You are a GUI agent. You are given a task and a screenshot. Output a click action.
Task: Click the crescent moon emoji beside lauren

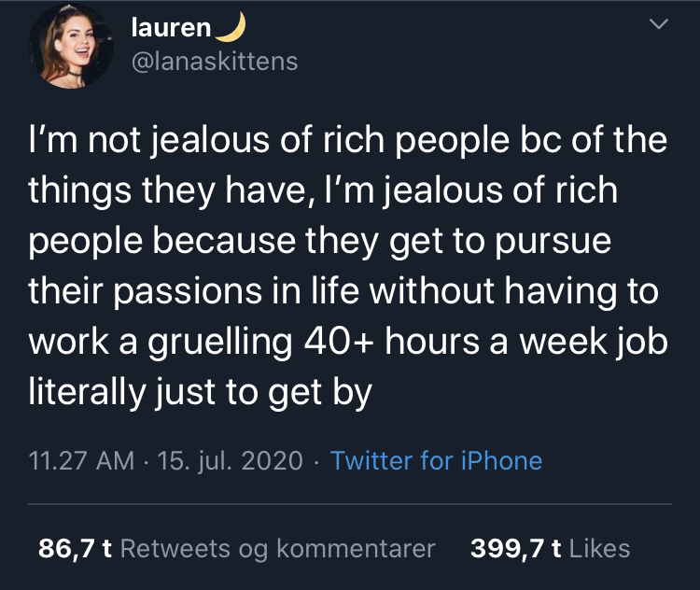pos(231,27)
